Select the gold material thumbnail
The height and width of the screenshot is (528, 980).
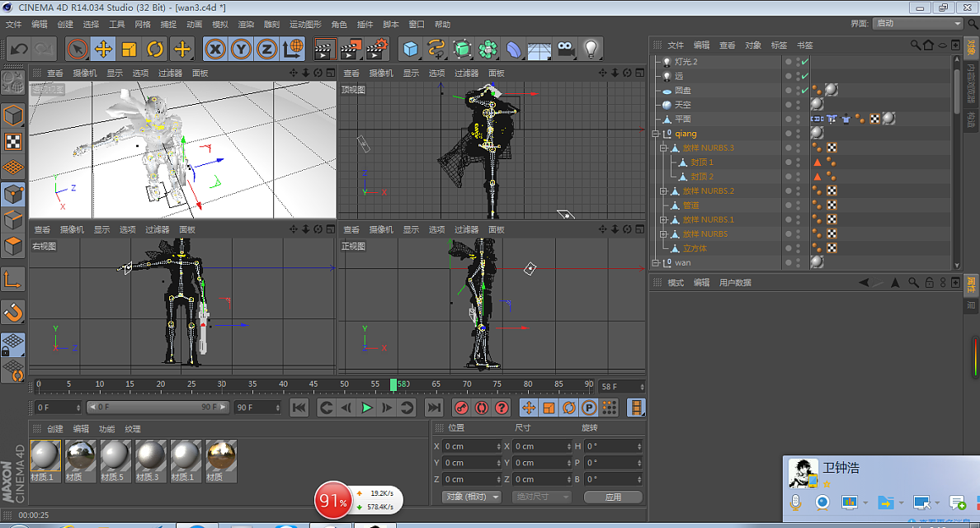tap(221, 456)
